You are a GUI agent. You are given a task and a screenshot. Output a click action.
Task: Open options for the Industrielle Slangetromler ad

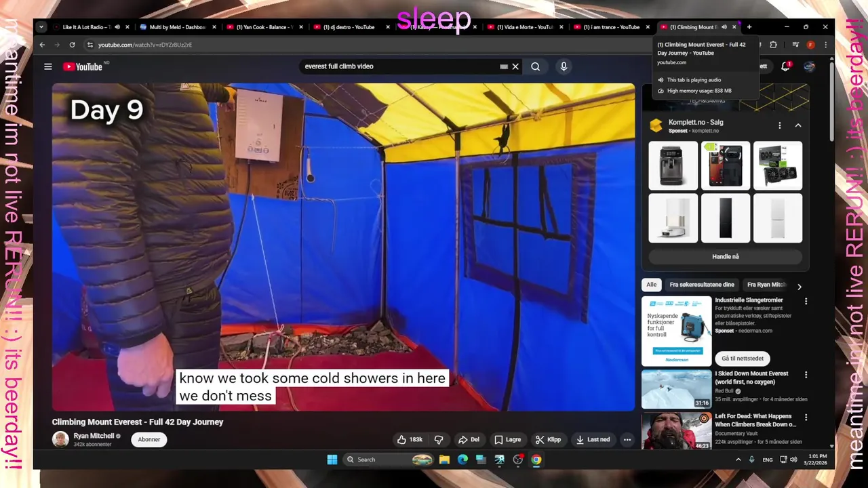pyautogui.click(x=806, y=301)
